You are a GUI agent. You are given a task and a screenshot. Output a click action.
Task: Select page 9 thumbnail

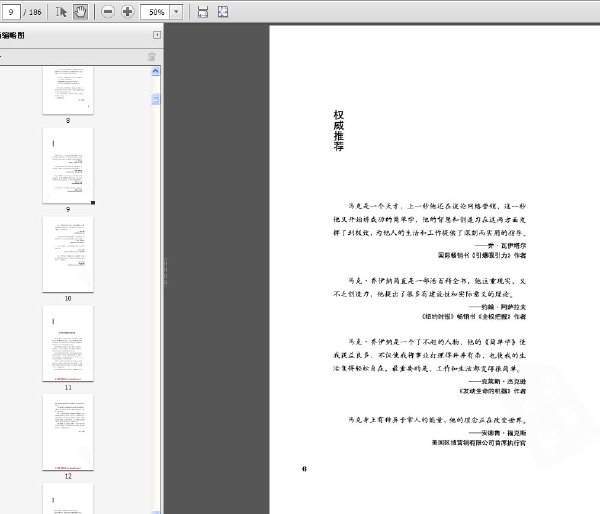(68, 165)
